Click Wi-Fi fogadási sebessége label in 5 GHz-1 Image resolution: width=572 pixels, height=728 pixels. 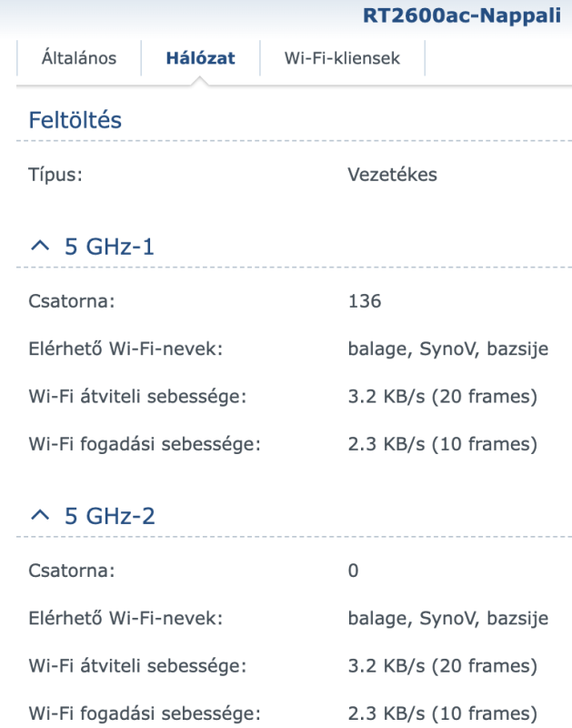(x=145, y=445)
